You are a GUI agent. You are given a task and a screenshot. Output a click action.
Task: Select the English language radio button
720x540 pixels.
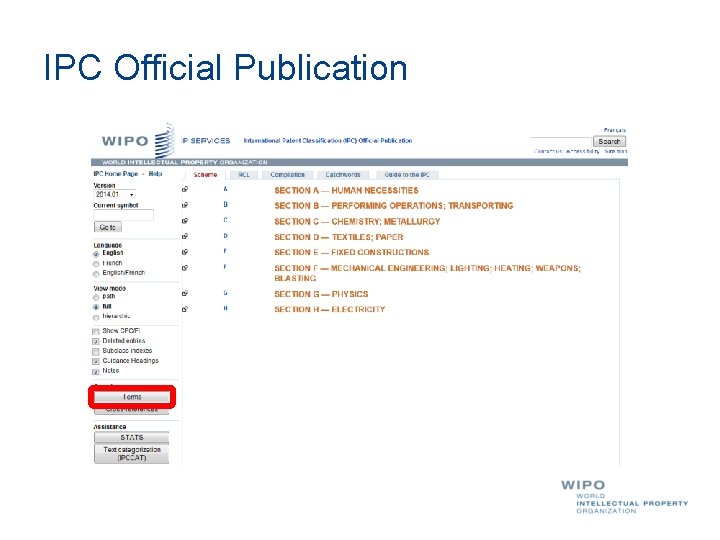(96, 254)
